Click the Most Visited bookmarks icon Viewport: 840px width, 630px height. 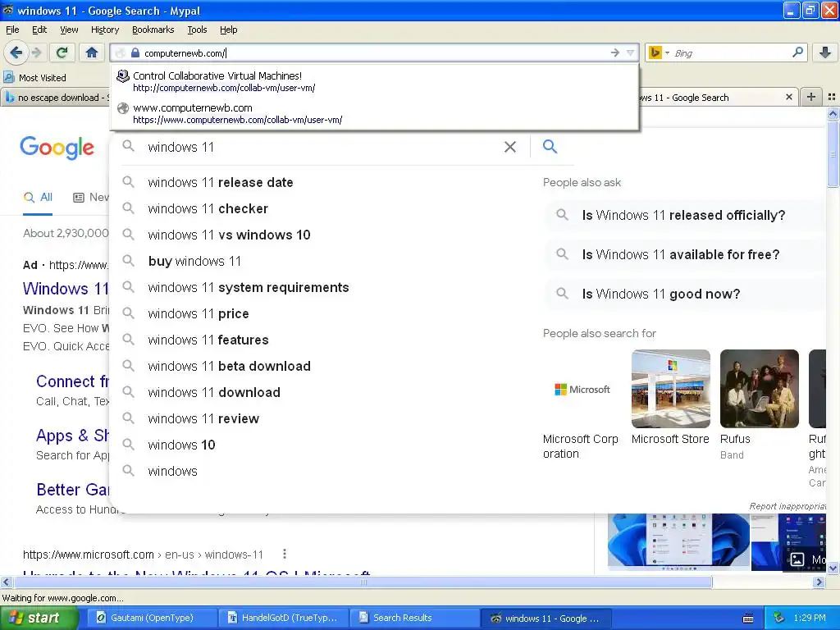coord(9,78)
